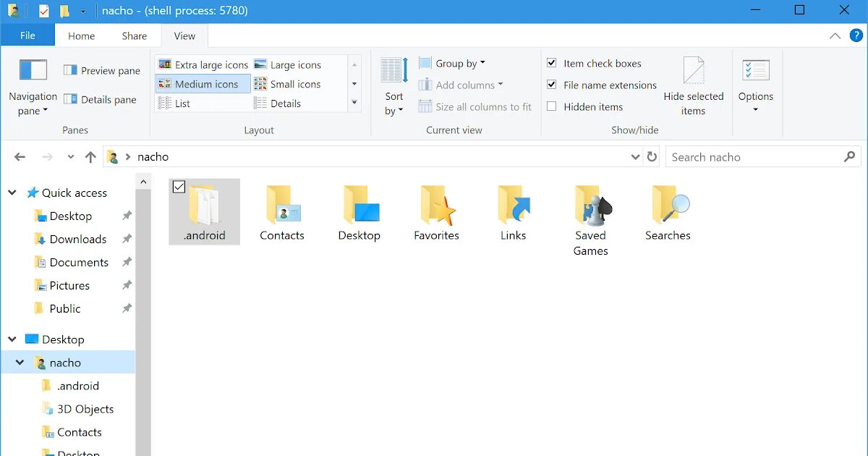Click the navigation pane scrollbar thumb
Image resolution: width=868 pixels, height=456 pixels.
143,322
